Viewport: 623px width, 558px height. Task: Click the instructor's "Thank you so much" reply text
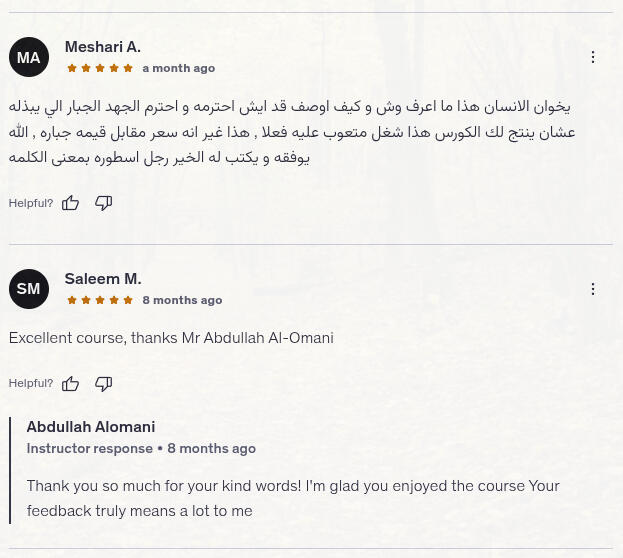292,498
